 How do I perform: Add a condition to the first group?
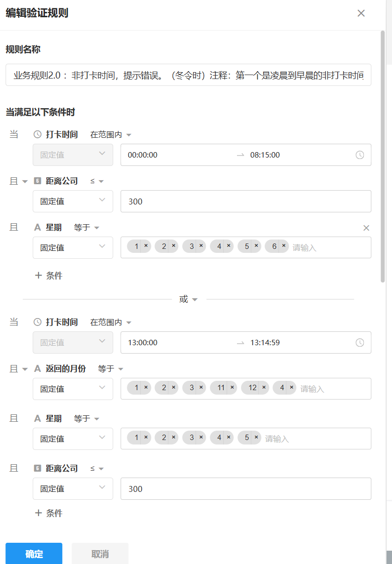coord(49,276)
